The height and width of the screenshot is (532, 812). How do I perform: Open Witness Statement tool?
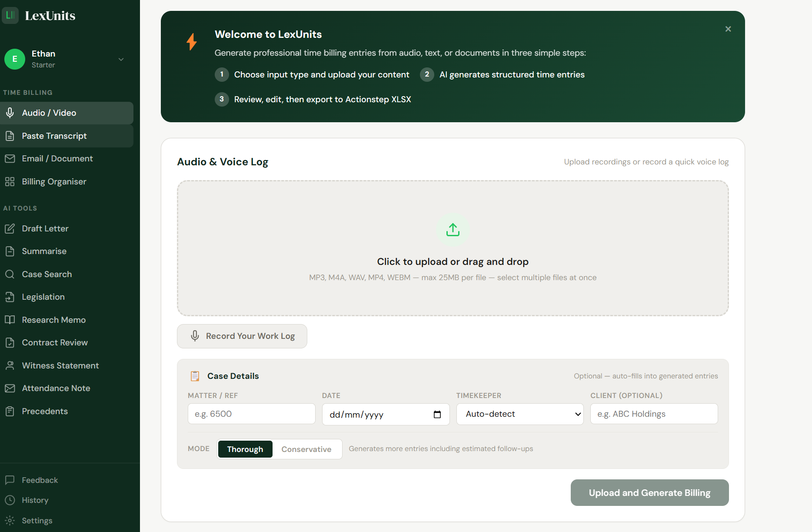67,365
